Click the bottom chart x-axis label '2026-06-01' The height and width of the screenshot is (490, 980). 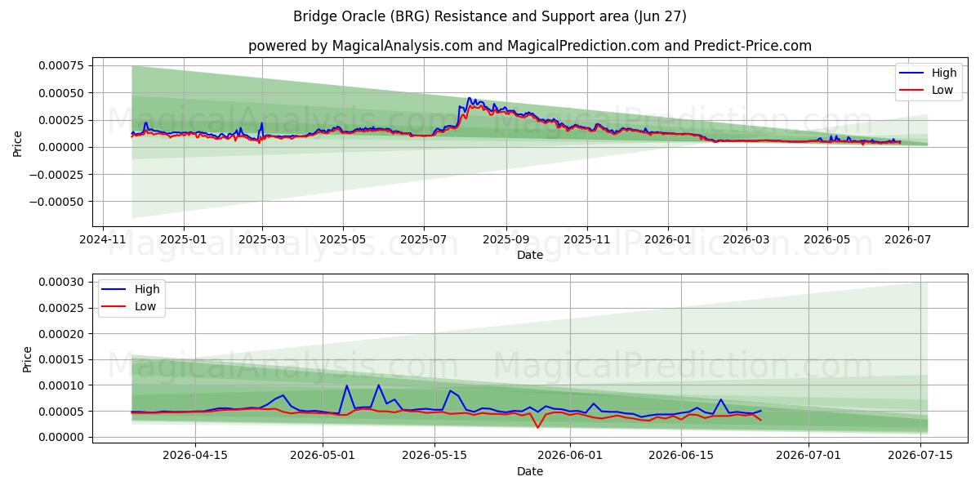569,456
